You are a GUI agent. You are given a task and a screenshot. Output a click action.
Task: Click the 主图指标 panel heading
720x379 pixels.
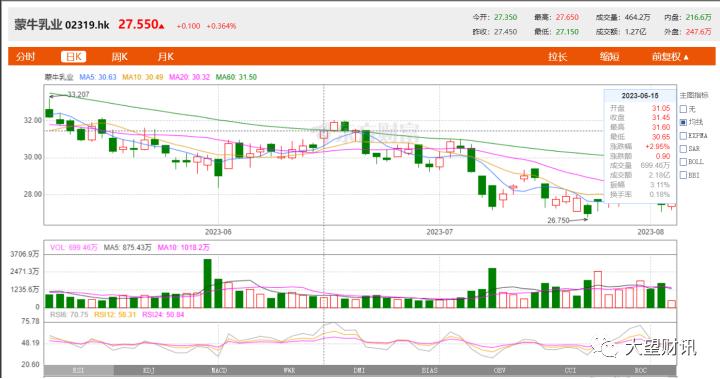[x=694, y=96]
